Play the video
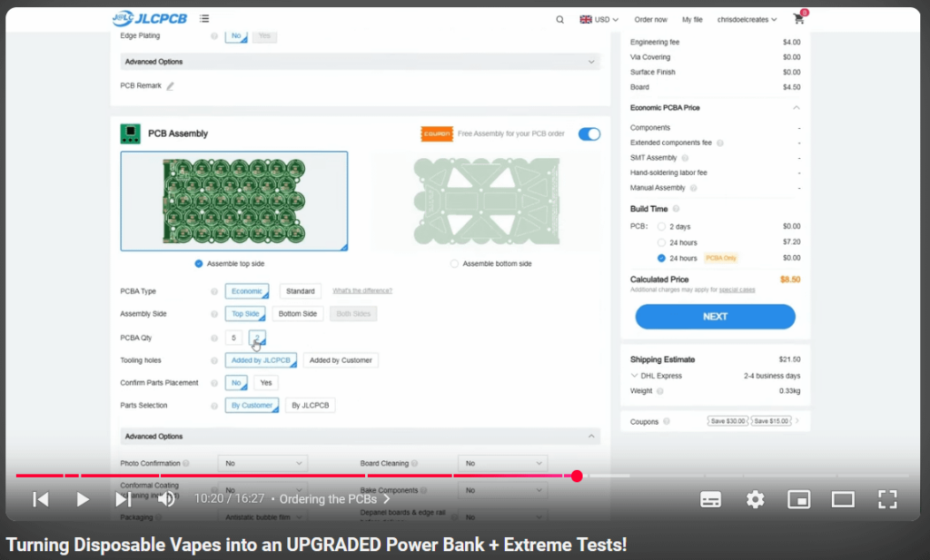The height and width of the screenshot is (560, 930). [x=83, y=499]
